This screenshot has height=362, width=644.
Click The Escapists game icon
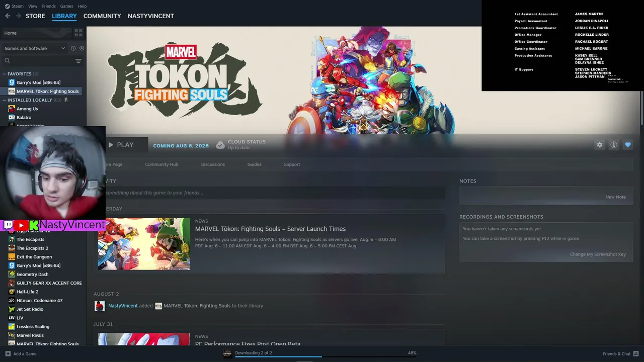tap(12, 239)
